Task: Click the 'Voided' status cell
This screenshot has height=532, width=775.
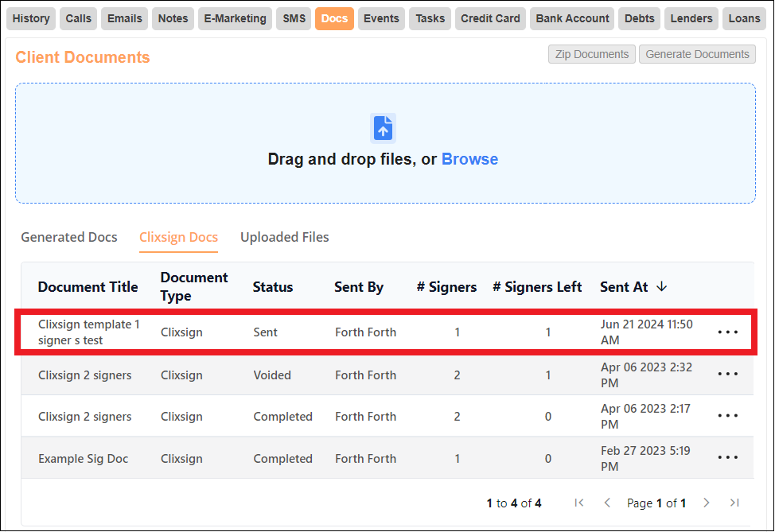Action: 272,375
